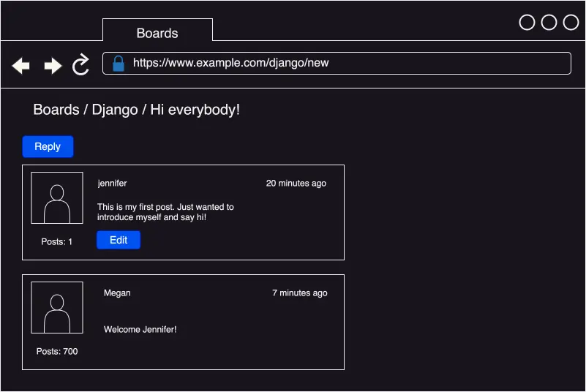Open the Django breadcrumb link
The image size is (586, 392).
(x=115, y=110)
